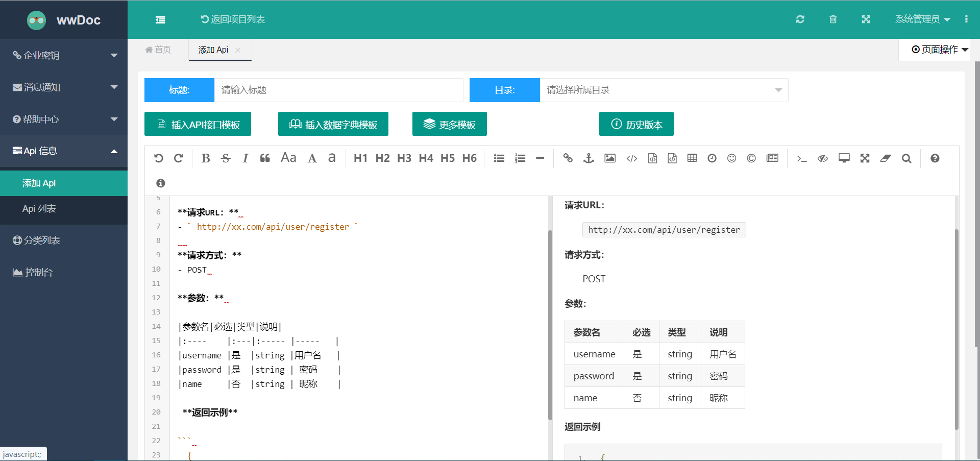Insert H6 heading
This screenshot has width=980, height=461.
click(470, 158)
